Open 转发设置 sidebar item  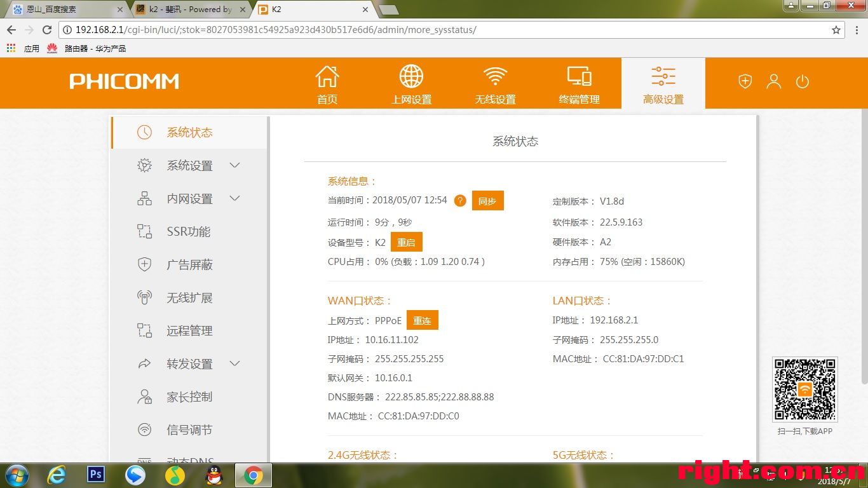pos(189,363)
